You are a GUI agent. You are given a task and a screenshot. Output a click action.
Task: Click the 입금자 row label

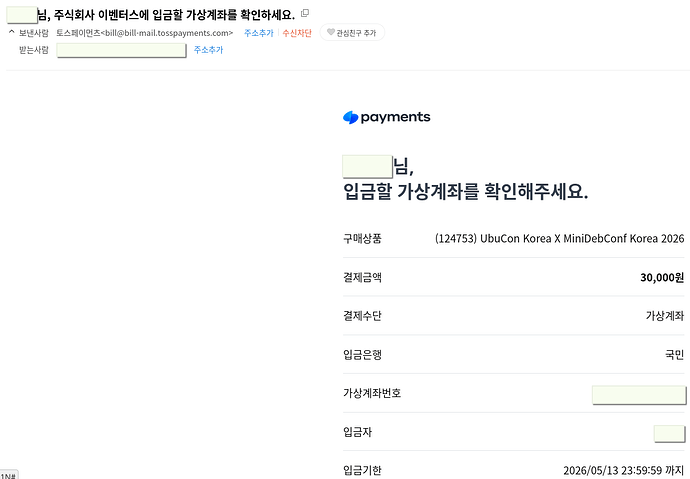[x=357, y=432]
